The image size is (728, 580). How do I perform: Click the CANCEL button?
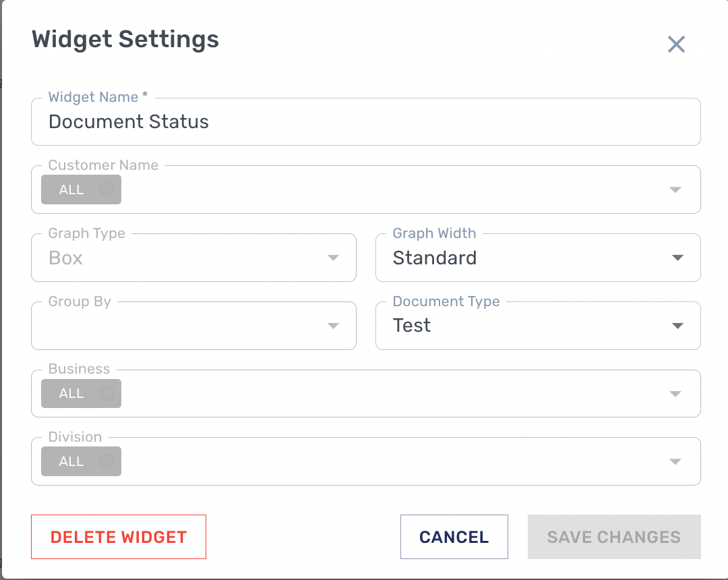point(454,538)
